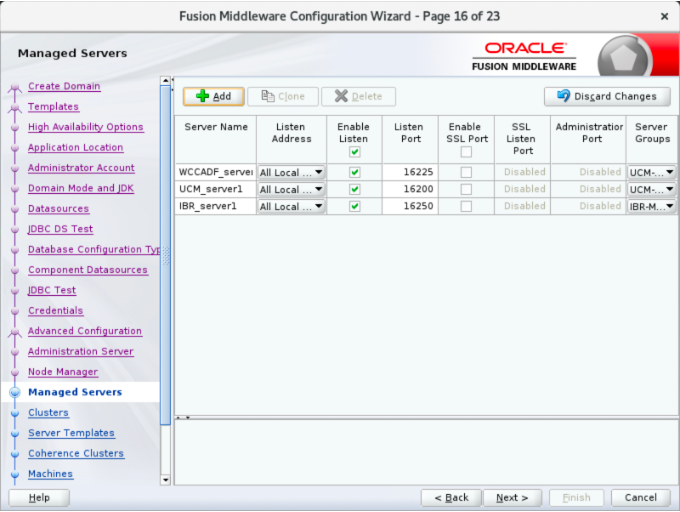680x512 pixels.
Task: Uncheck Enable Listen for UCM_server1
Action: coord(354,189)
